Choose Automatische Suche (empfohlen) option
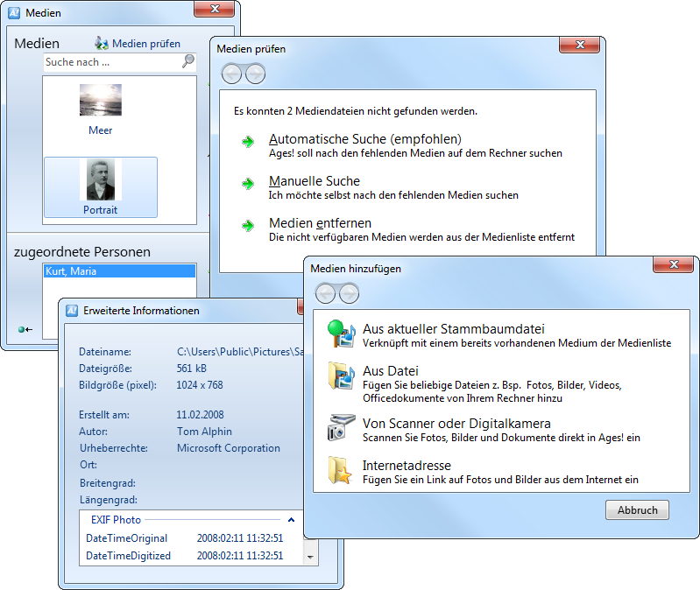The image size is (700, 590). (x=364, y=139)
